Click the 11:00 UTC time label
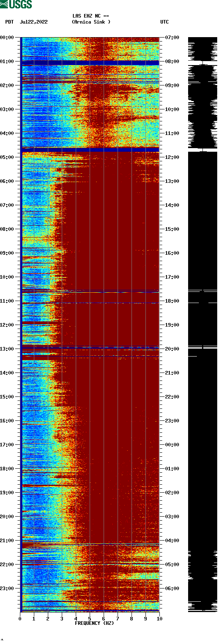The image size is (220, 644). [x=172, y=133]
